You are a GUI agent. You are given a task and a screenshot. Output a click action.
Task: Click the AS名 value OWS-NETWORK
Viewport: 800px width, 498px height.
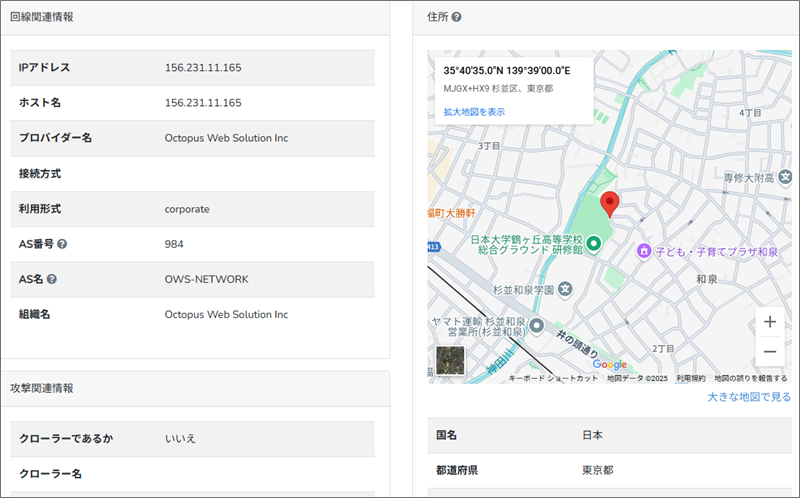207,279
